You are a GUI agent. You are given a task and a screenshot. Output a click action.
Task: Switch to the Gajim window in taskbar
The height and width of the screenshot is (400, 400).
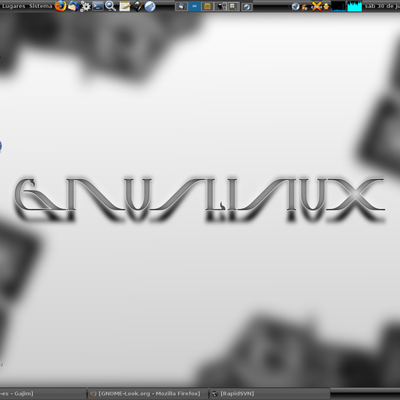tap(43, 394)
